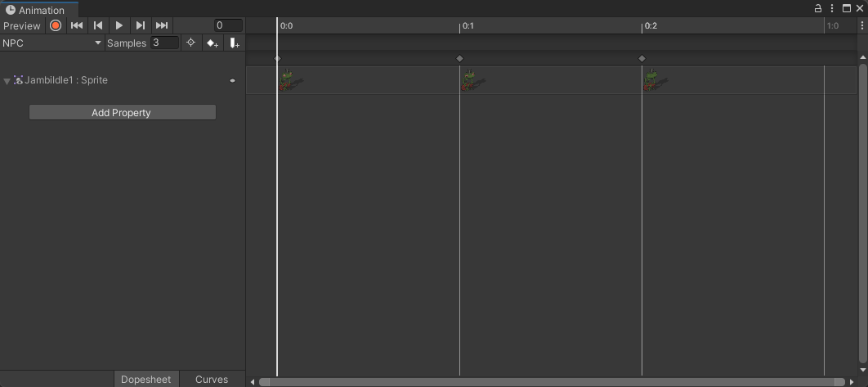Select the summary keyframe at 0:2
The image size is (868, 387).
pos(642,58)
